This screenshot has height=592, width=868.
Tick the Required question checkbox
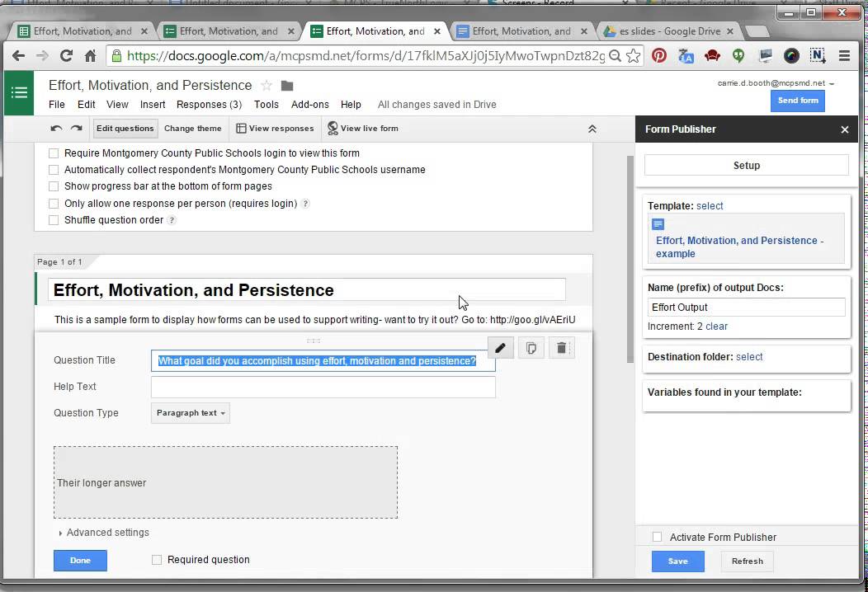pyautogui.click(x=157, y=560)
